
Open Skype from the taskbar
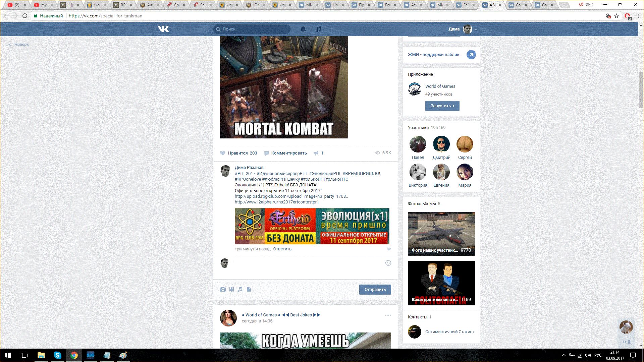(x=57, y=355)
